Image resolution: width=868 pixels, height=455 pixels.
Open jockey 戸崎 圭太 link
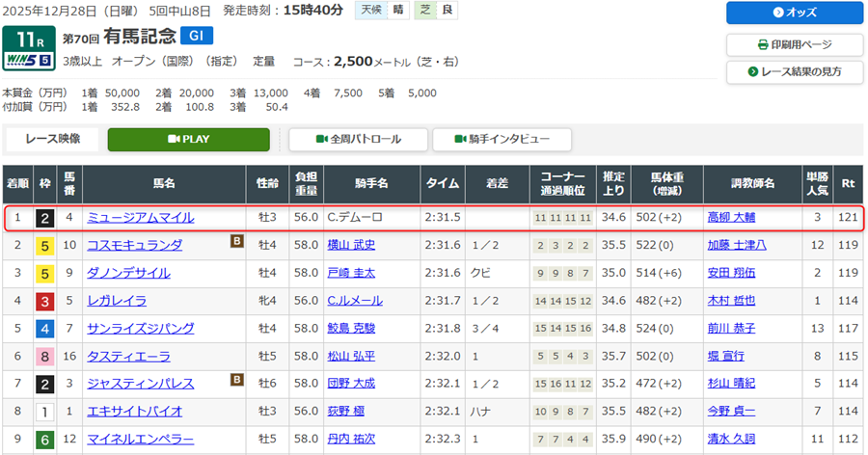(351, 273)
